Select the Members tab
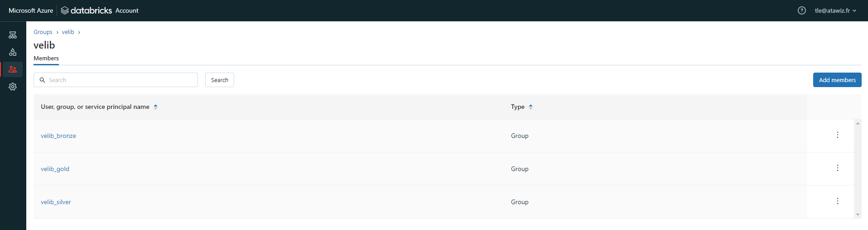Screen dimensions: 868x230 coord(46,59)
